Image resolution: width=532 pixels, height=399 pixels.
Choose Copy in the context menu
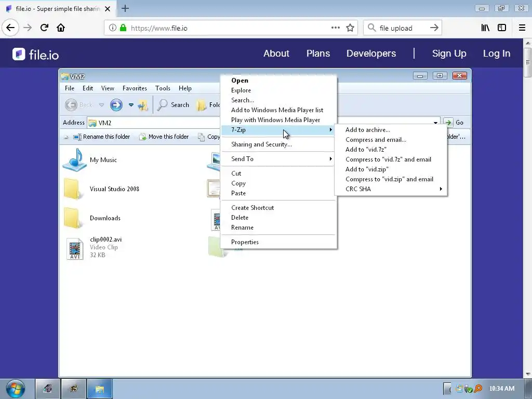point(278,183)
